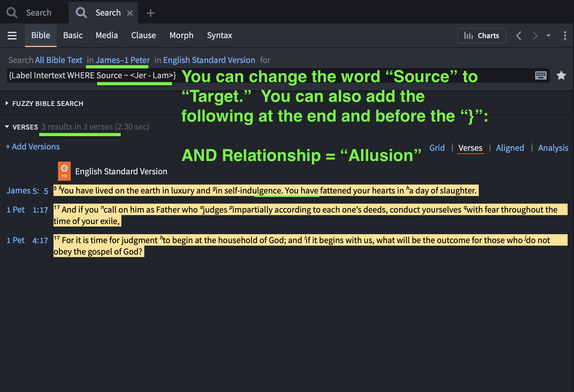Viewport: 574px width, 392px height.
Task: Open the vertical three-dot options menu
Action: 565,36
